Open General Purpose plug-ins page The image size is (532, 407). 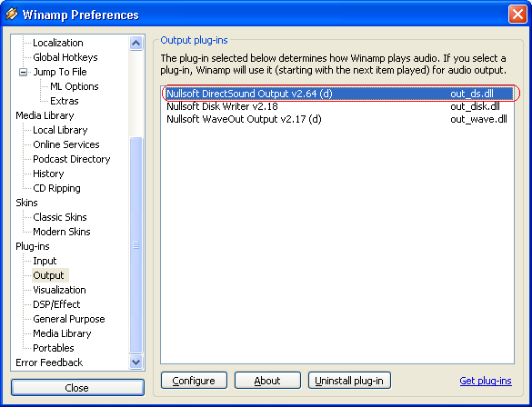point(69,319)
